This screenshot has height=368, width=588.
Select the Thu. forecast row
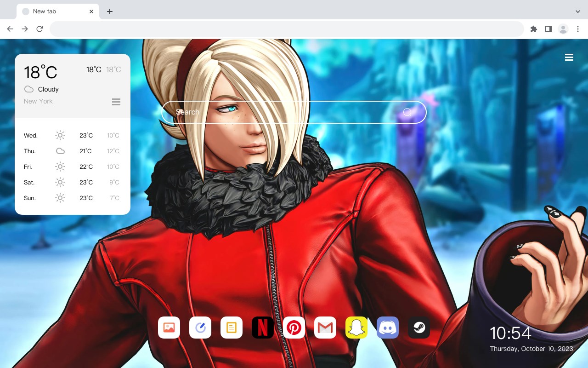(x=72, y=151)
